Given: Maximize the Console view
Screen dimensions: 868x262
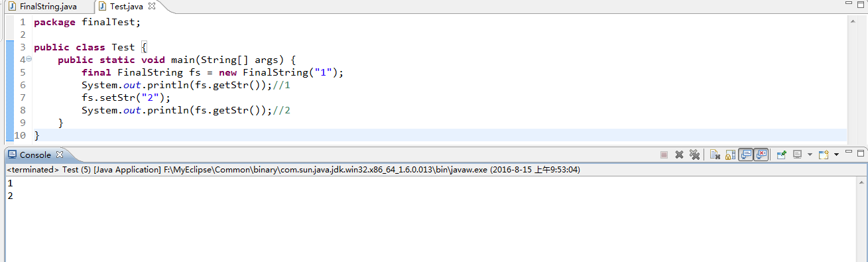Looking at the screenshot, I should pos(860,153).
